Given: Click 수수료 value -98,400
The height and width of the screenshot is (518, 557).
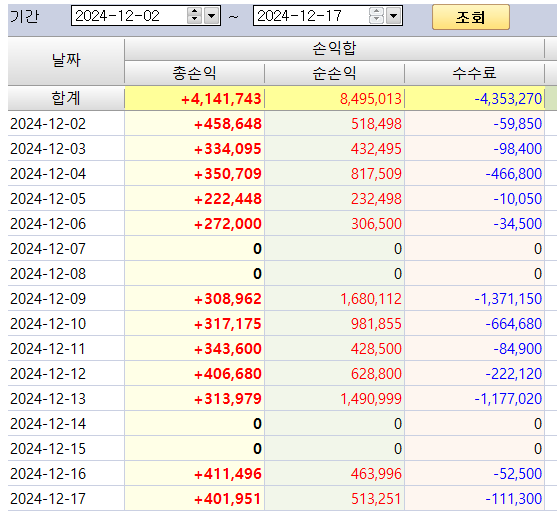Looking at the screenshot, I should click(x=518, y=149).
